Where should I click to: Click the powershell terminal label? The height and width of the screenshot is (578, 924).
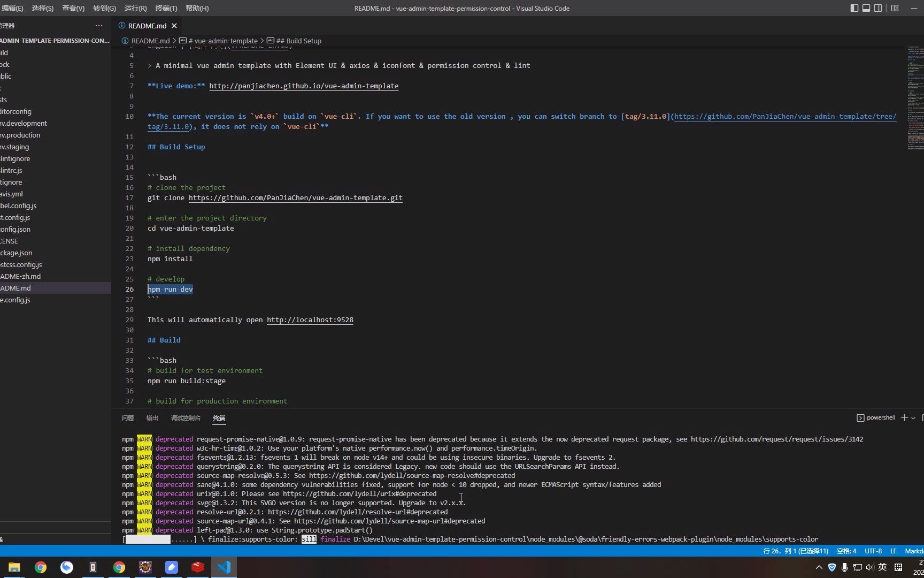(876, 418)
